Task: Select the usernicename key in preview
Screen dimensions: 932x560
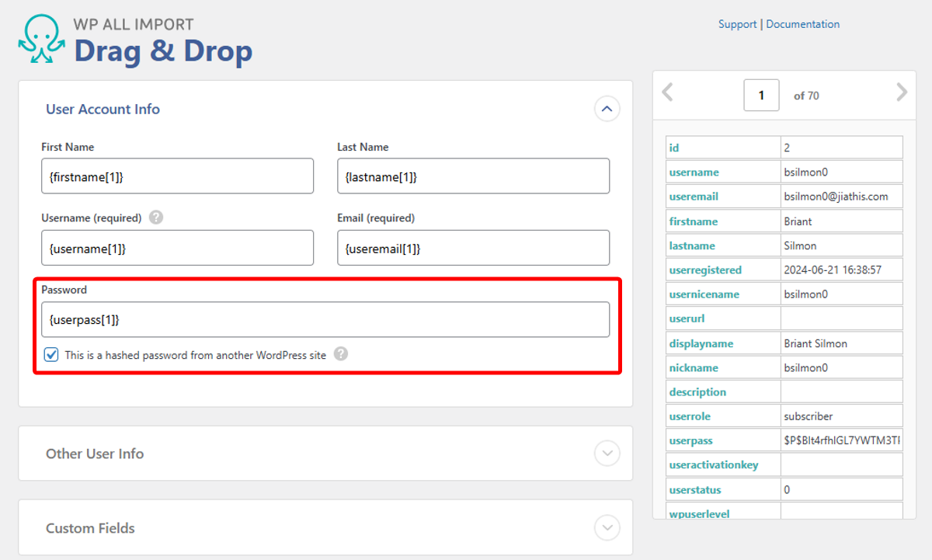Action: pos(704,294)
